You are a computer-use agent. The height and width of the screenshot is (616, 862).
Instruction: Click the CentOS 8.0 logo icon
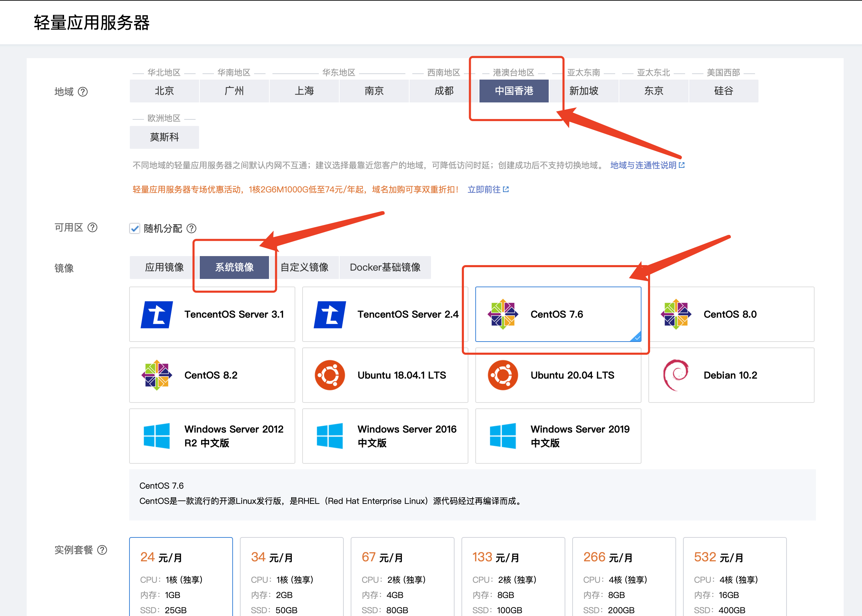click(676, 315)
